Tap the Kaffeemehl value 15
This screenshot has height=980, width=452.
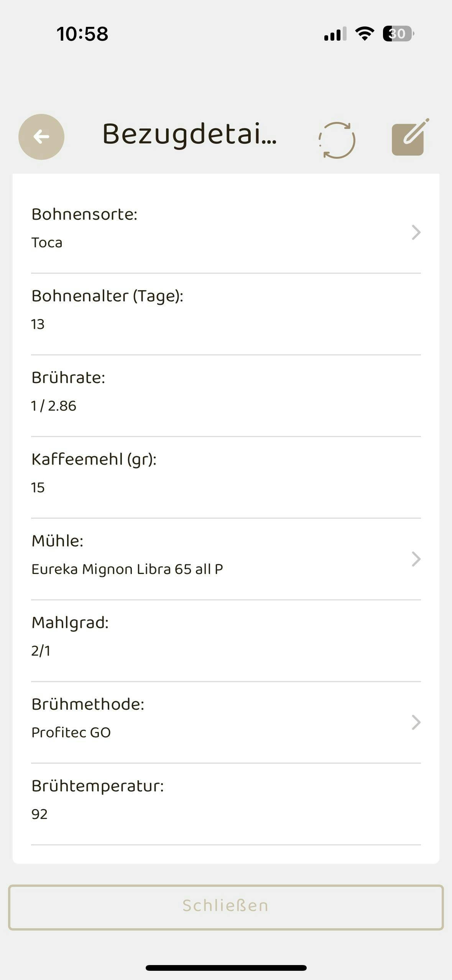38,488
